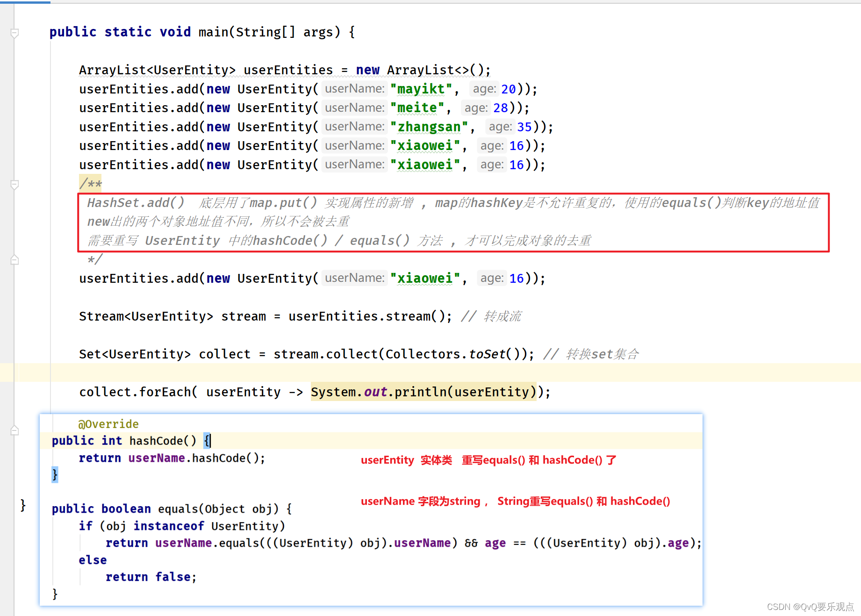Screen dimensions: 861x616
Task: Click the ArrayList<UserEntity> declaration type
Action: 157,70
